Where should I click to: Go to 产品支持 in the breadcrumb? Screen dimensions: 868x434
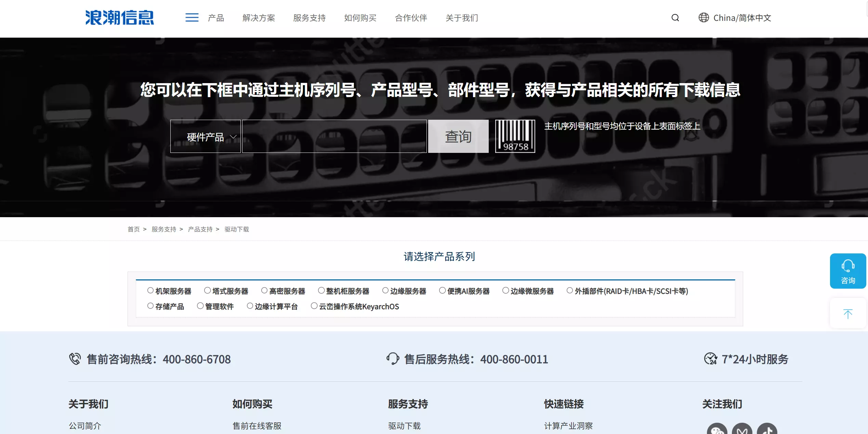200,229
